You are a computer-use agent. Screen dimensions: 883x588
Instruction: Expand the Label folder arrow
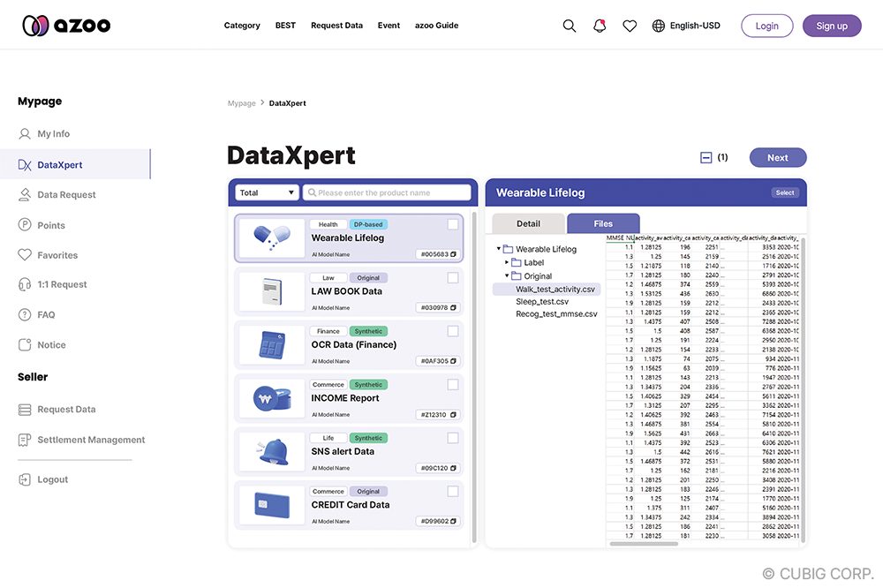coord(506,262)
